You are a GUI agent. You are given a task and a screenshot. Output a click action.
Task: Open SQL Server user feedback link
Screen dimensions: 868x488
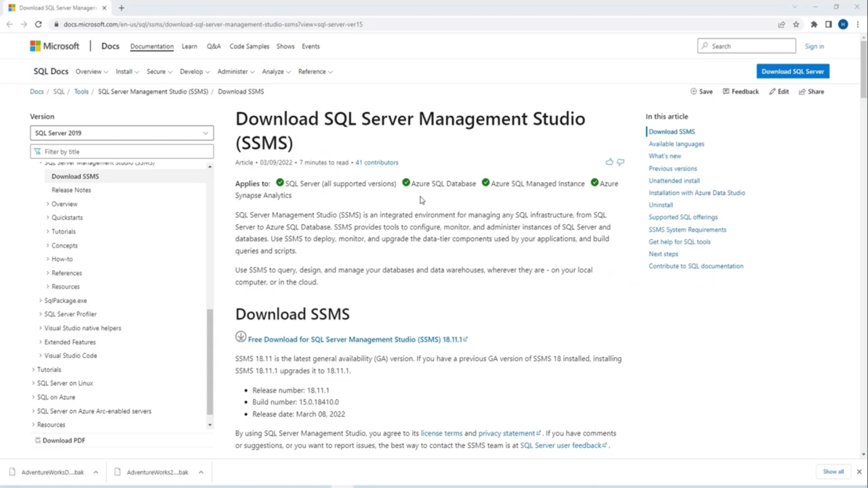(x=564, y=445)
